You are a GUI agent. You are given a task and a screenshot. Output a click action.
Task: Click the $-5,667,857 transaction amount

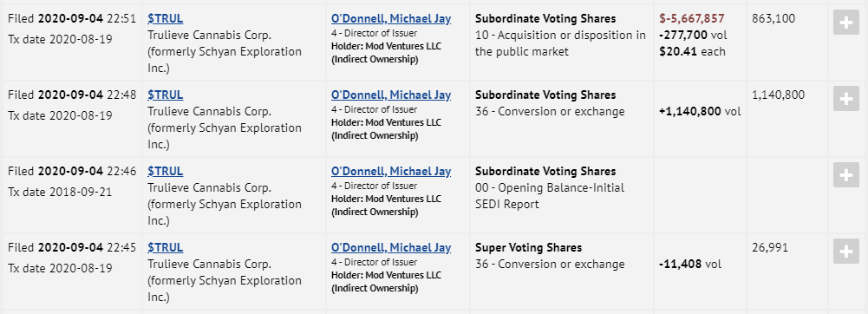click(x=692, y=18)
